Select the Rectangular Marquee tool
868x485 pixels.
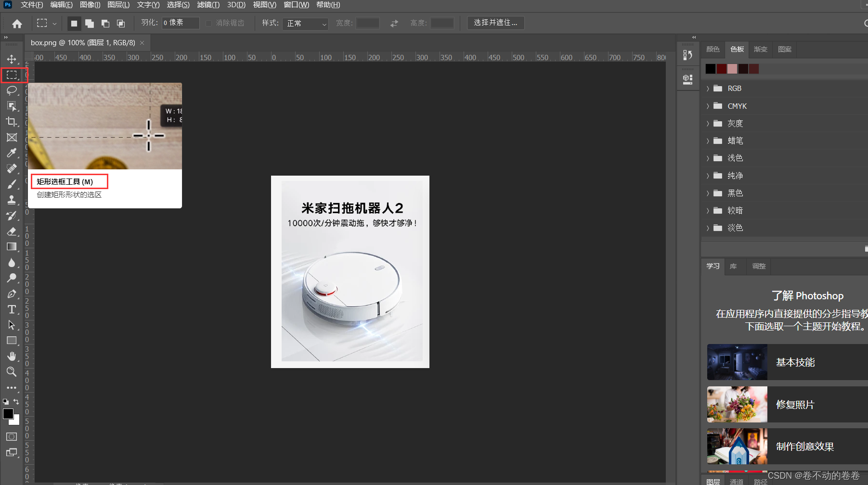pyautogui.click(x=12, y=75)
